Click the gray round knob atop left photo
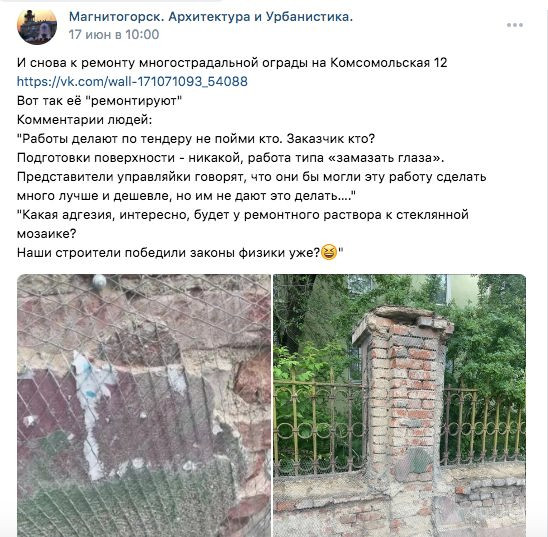This screenshot has height=537, width=548. click(x=99, y=282)
